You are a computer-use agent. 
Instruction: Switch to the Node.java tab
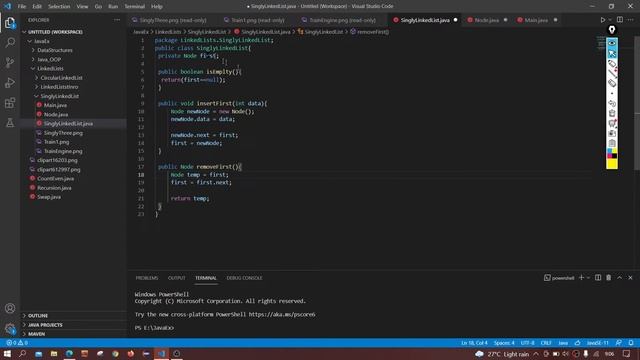pos(487,20)
